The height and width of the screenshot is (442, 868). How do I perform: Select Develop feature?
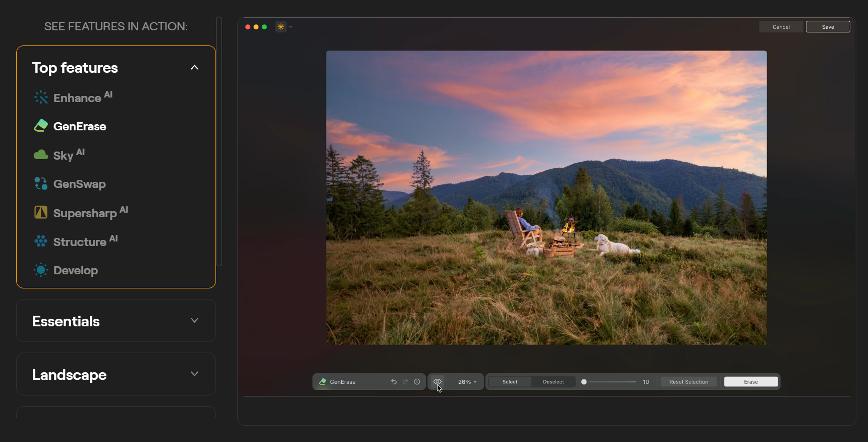click(x=66, y=270)
